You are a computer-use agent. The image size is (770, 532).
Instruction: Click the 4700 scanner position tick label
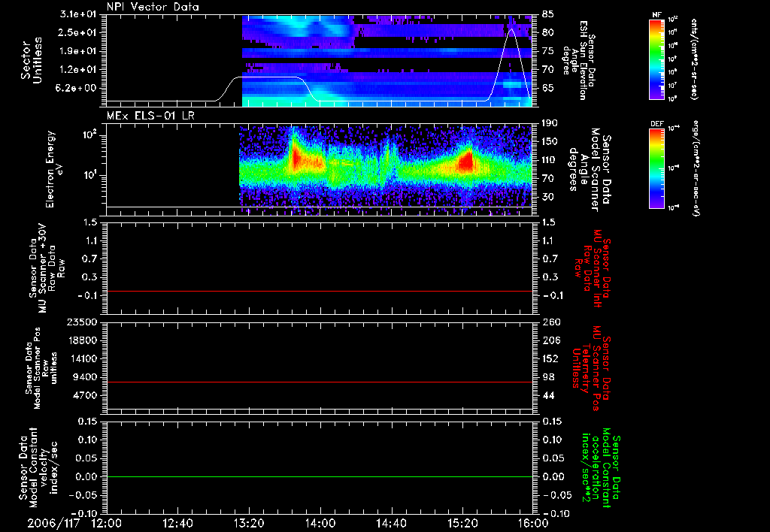pyautogui.click(x=86, y=395)
